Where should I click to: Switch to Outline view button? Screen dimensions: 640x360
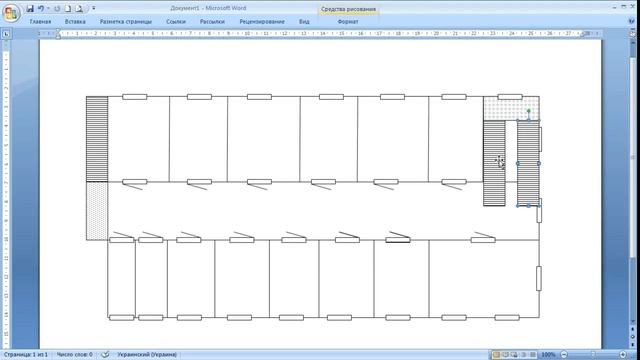(524, 355)
